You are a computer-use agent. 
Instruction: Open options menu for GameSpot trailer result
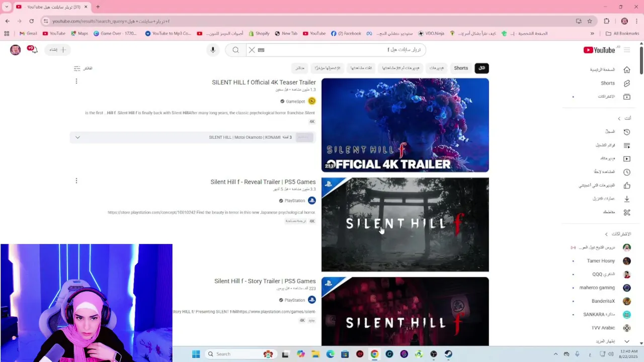(x=76, y=81)
